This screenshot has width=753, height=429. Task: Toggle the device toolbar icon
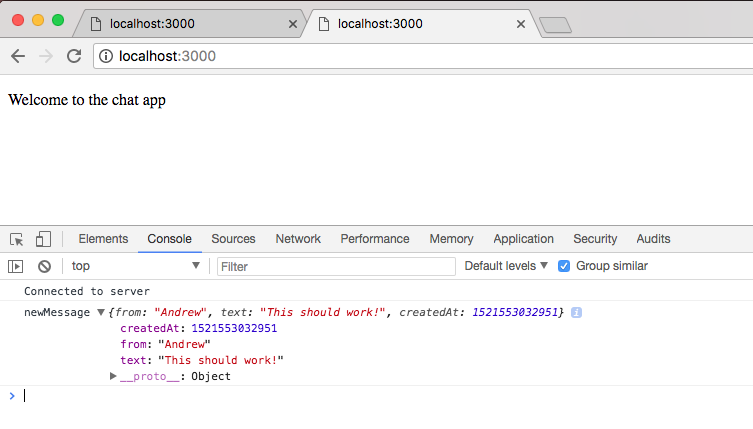(43, 239)
